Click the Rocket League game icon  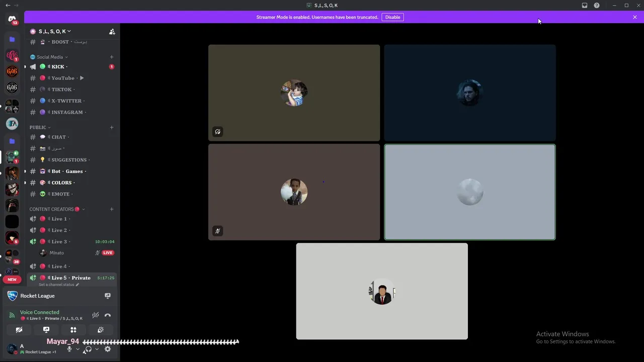pos(12,296)
